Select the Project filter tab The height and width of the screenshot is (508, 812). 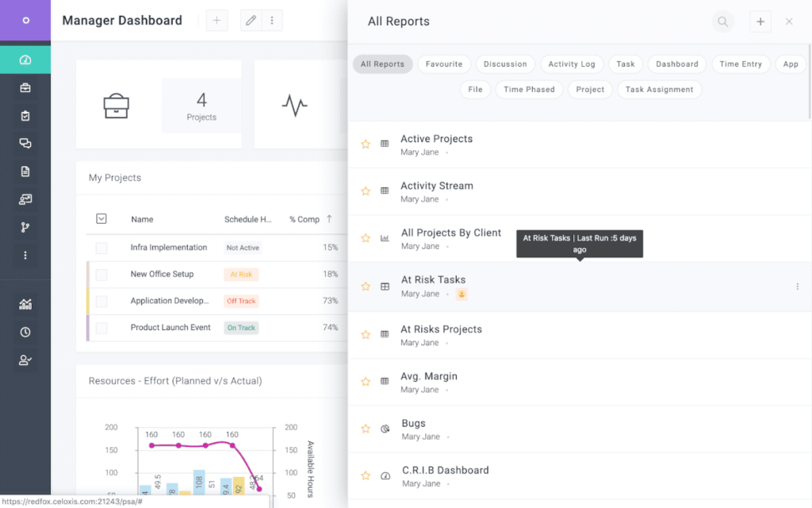coord(590,89)
